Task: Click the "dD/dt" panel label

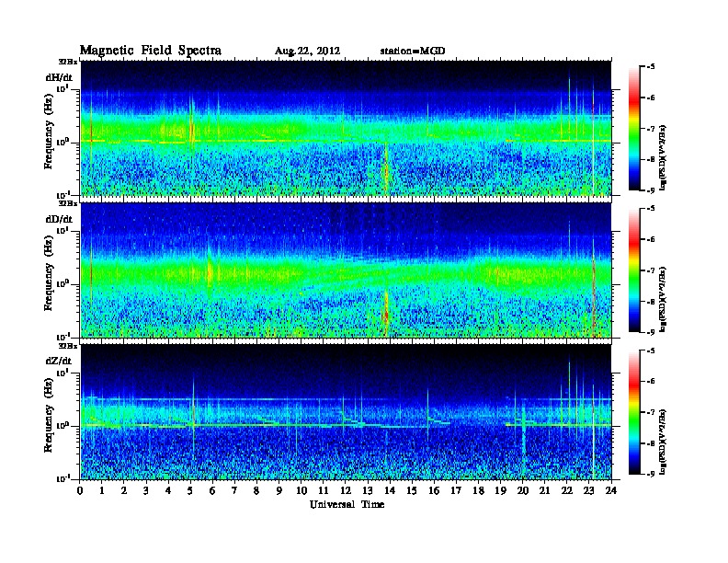Action: coord(59,219)
